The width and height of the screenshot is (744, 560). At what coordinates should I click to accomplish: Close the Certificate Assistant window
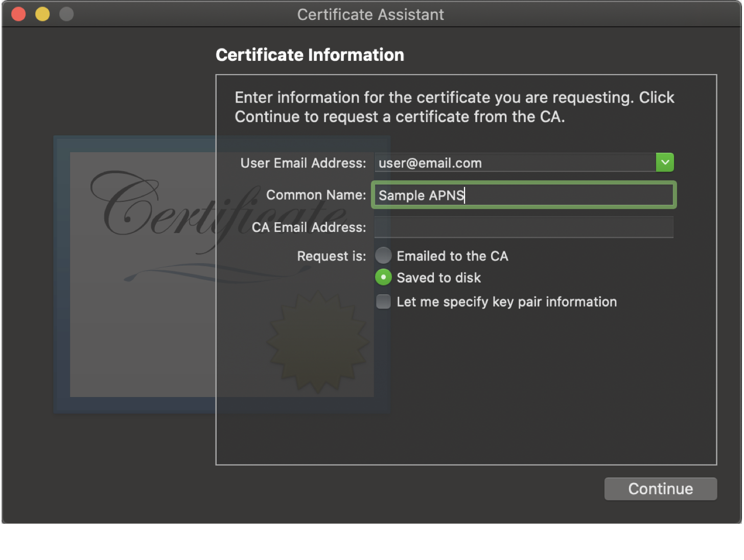(18, 14)
